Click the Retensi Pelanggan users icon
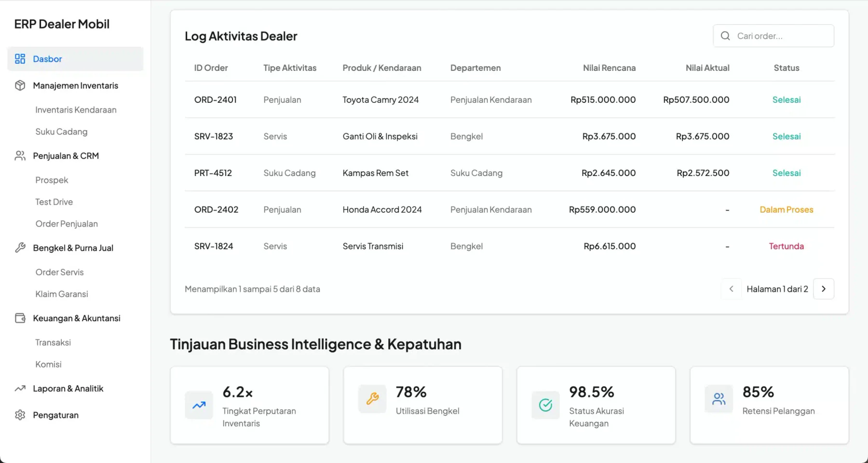The image size is (868, 463). (719, 399)
